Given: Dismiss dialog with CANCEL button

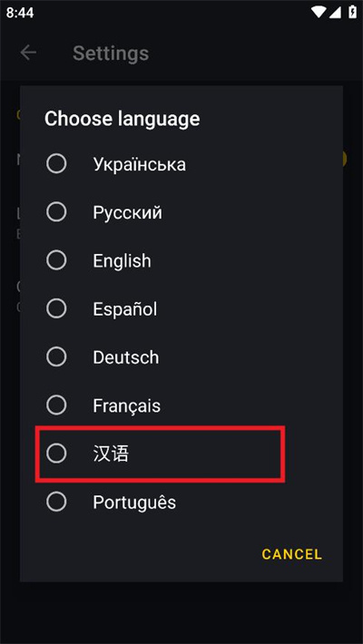Looking at the screenshot, I should [x=292, y=554].
